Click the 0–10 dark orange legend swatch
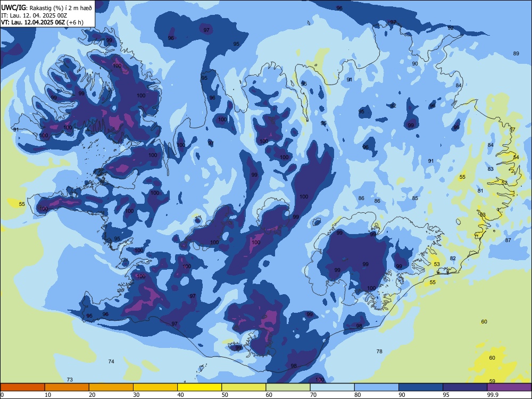532x399 pixels. click(22, 387)
